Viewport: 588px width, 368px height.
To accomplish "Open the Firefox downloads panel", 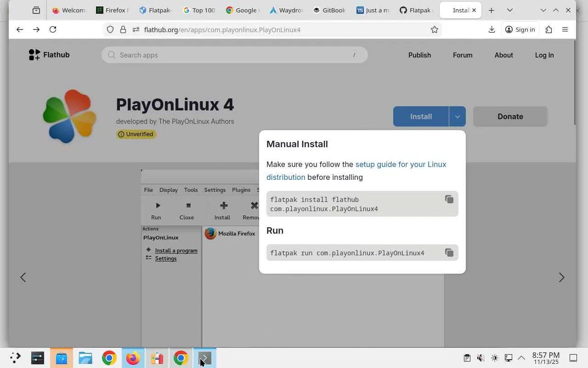I will (x=492, y=29).
